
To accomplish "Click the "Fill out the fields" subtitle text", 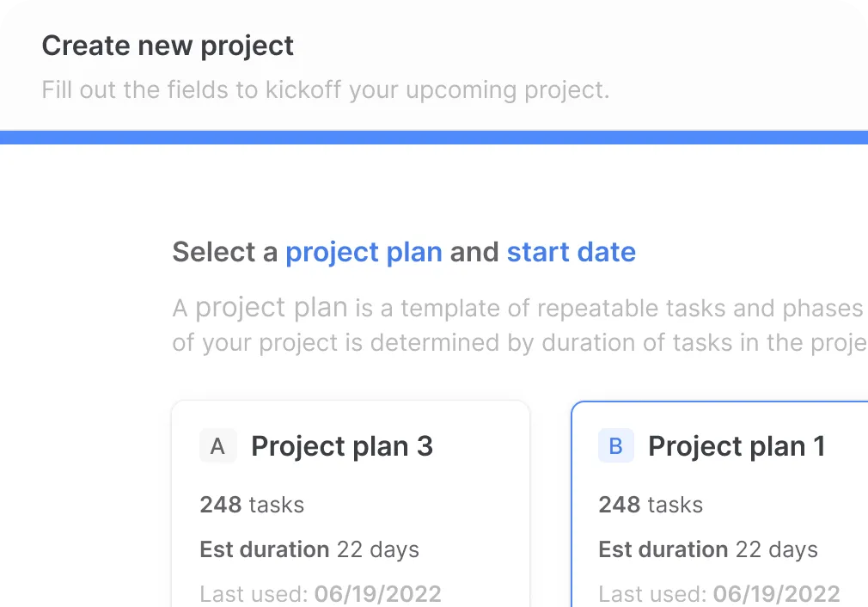I will click(x=326, y=90).
